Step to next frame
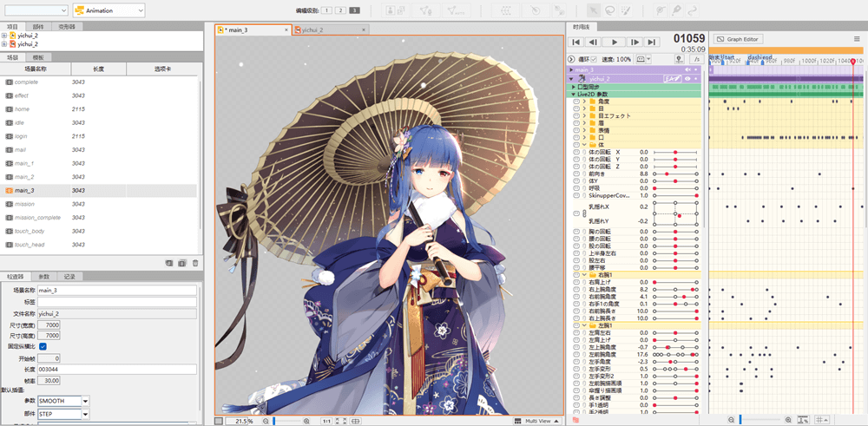The image size is (868, 426). (635, 42)
